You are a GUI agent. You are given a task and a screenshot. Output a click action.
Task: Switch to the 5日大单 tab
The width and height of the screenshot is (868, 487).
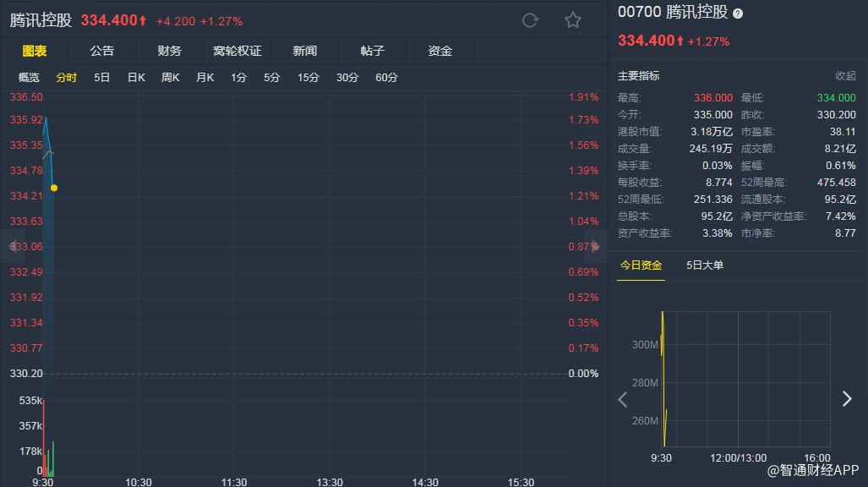pos(705,265)
